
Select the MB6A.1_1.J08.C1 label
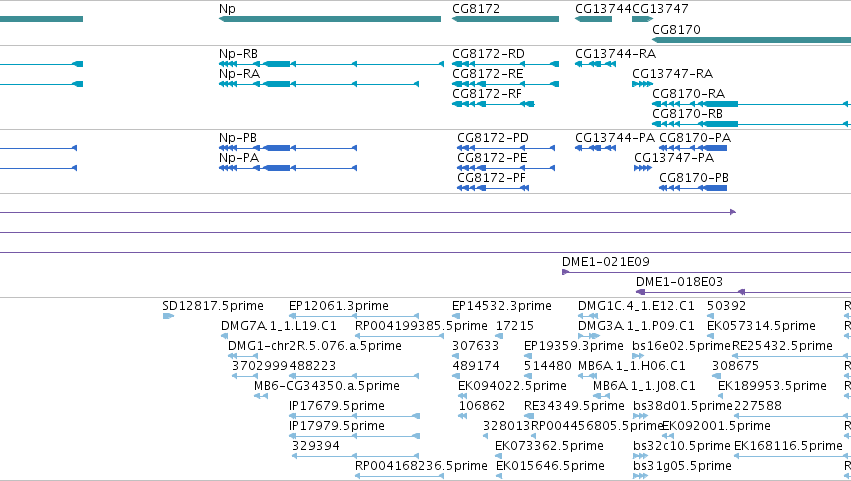coord(644,387)
